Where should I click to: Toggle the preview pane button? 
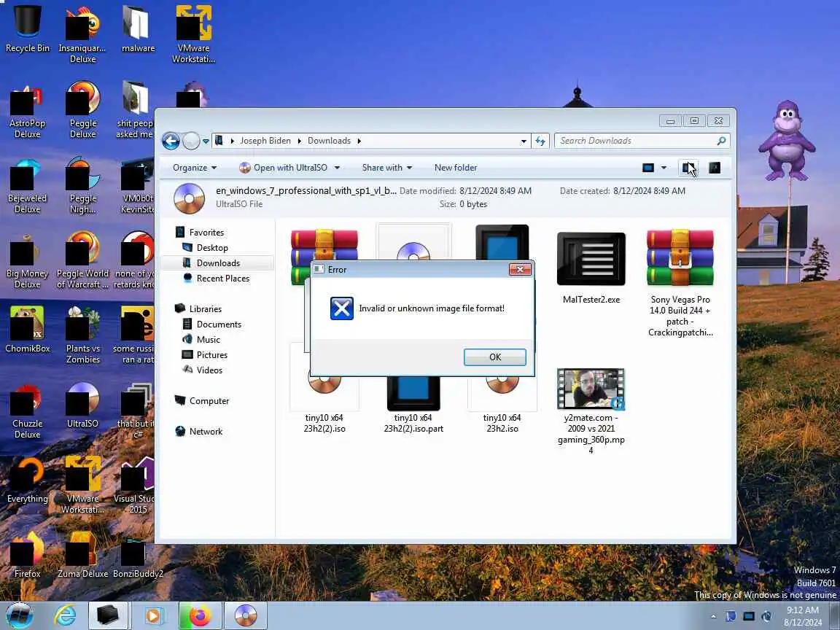pyautogui.click(x=688, y=168)
